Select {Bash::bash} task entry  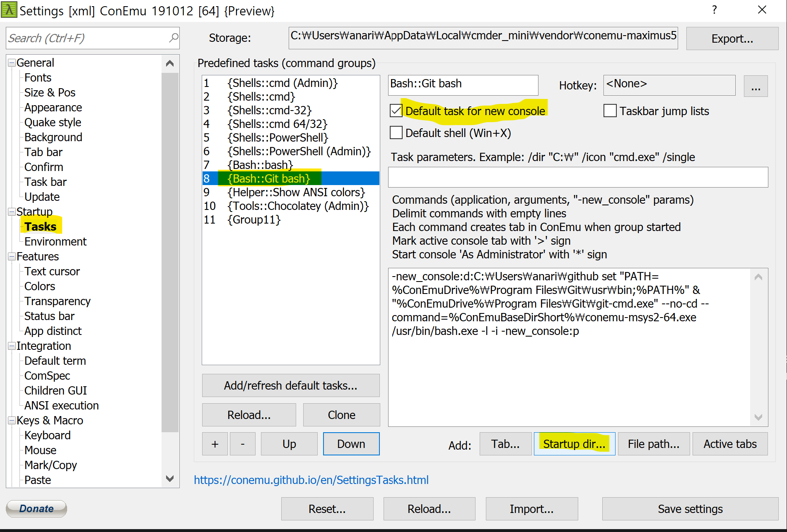[x=291, y=165]
